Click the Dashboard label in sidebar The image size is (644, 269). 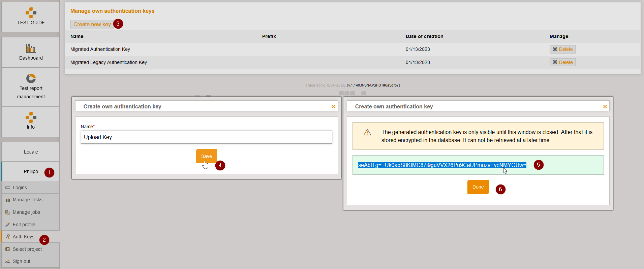click(31, 58)
